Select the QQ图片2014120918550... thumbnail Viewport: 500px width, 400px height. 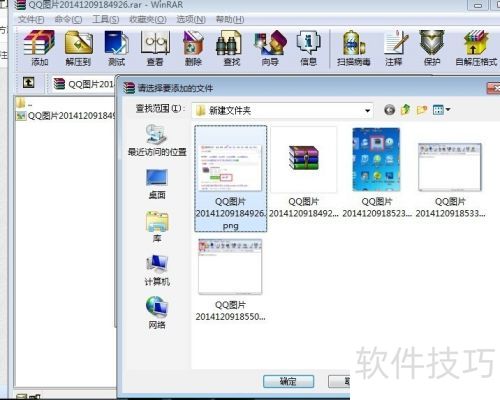(230, 280)
